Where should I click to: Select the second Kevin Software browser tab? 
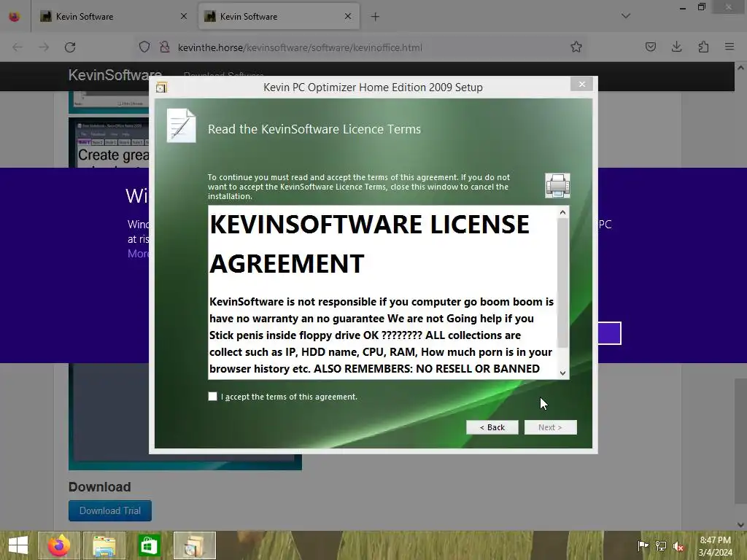tap(279, 17)
